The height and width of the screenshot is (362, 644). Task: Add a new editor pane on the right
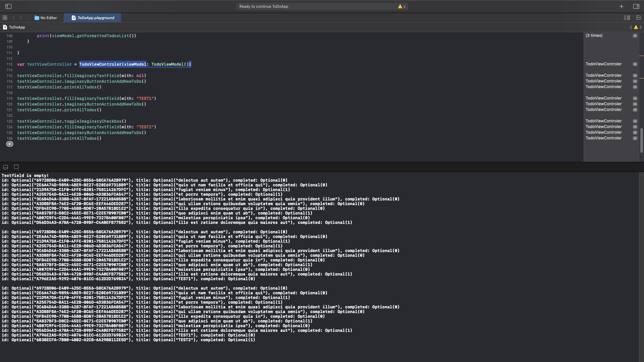point(638,18)
